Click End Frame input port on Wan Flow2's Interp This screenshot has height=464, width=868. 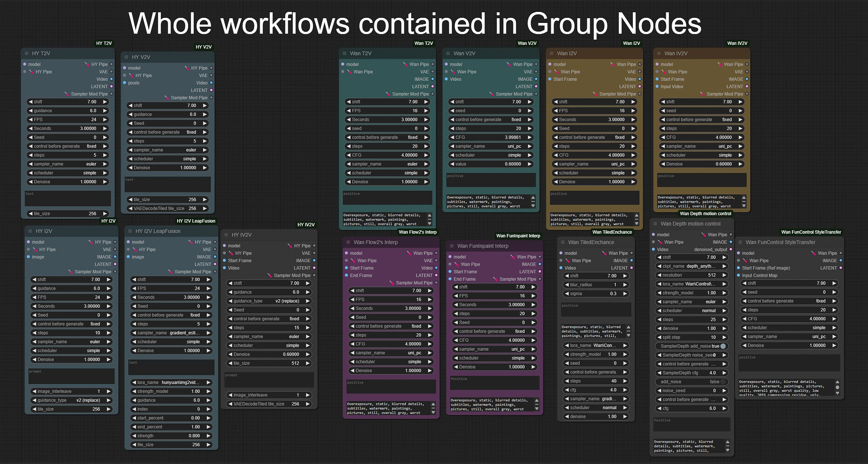tap(346, 276)
